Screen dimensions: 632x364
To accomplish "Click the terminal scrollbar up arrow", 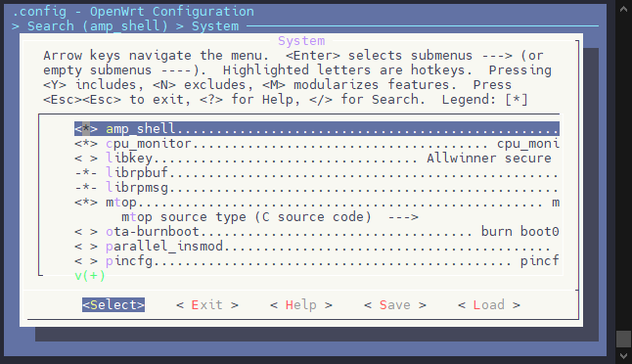I will click(x=623, y=9).
